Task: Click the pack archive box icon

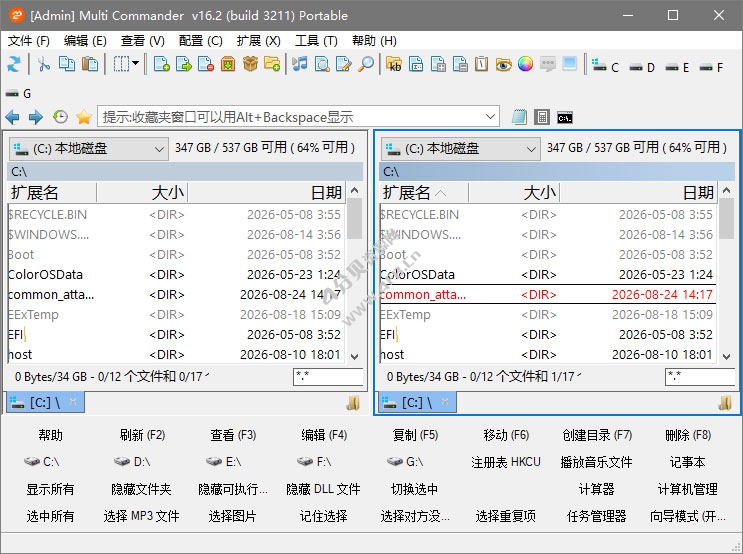Action: pyautogui.click(x=228, y=64)
